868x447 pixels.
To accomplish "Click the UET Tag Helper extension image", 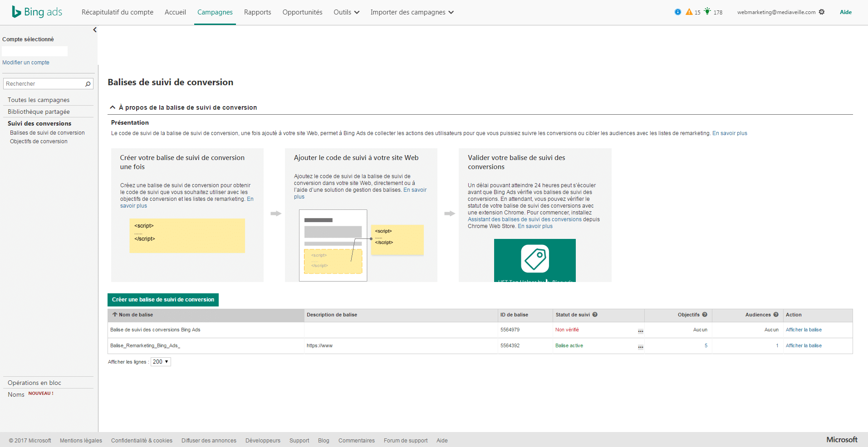I will [535, 260].
